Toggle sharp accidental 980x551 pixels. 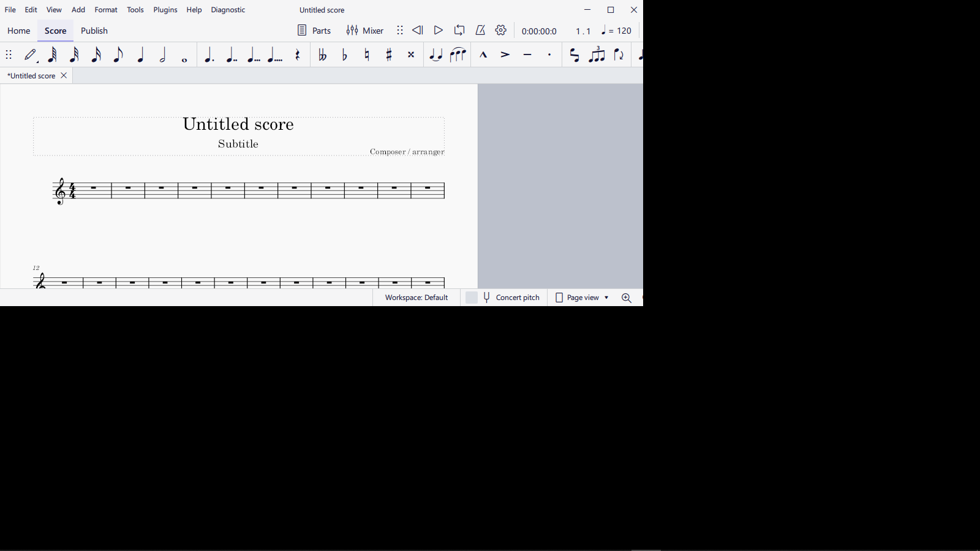click(389, 55)
